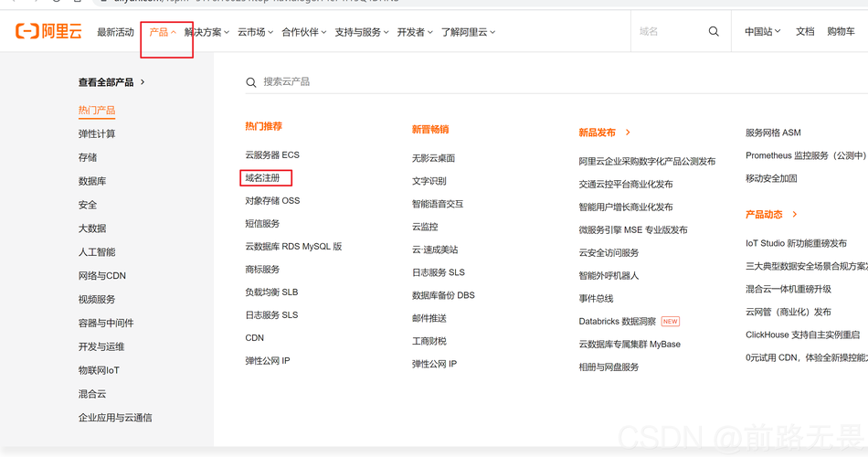Open 购物车 in the header

(841, 32)
